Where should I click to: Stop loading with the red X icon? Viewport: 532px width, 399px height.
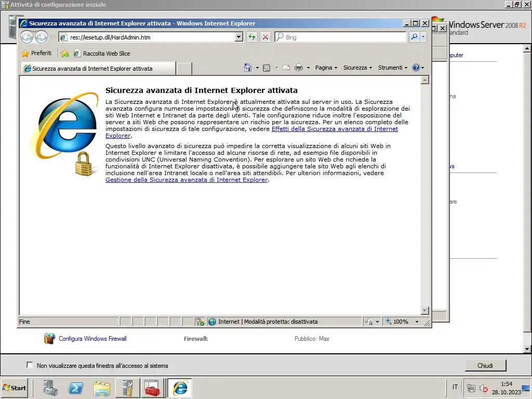pos(265,37)
